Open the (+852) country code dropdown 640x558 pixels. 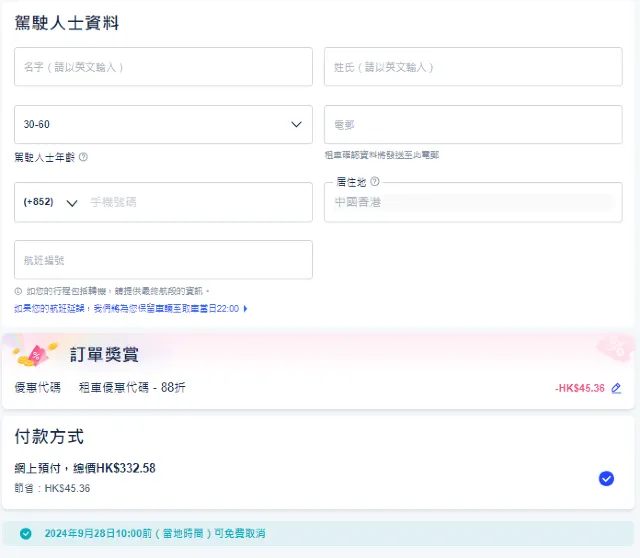(x=50, y=202)
